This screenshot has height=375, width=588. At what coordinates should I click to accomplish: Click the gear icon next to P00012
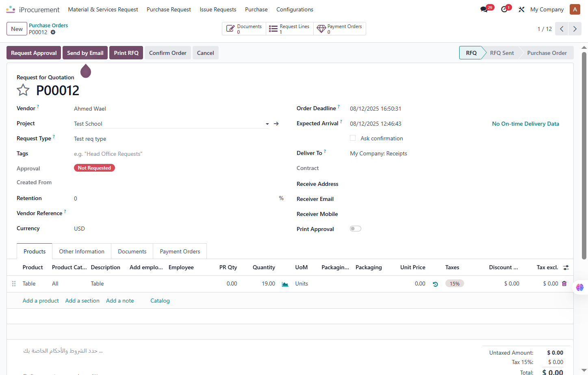53,32
